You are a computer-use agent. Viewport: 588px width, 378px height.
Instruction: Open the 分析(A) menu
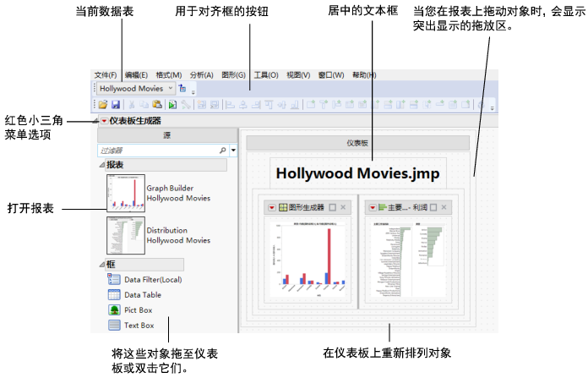coord(202,74)
